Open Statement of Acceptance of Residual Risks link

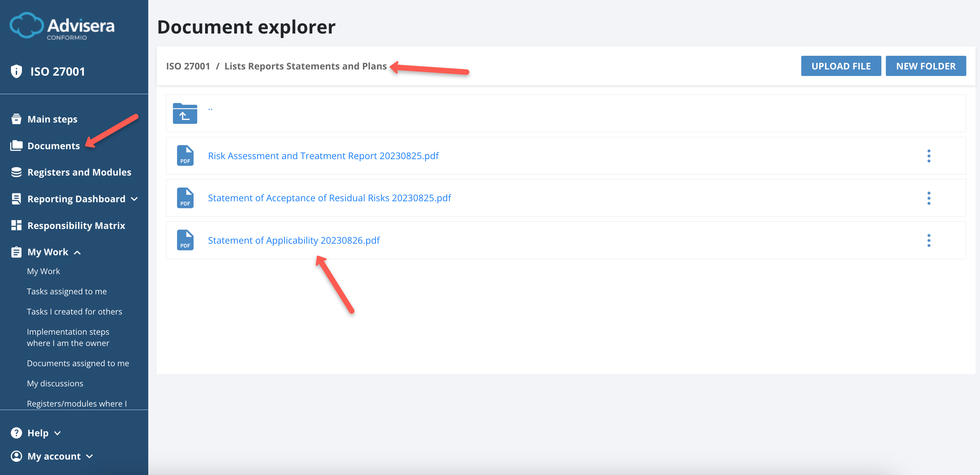point(329,198)
